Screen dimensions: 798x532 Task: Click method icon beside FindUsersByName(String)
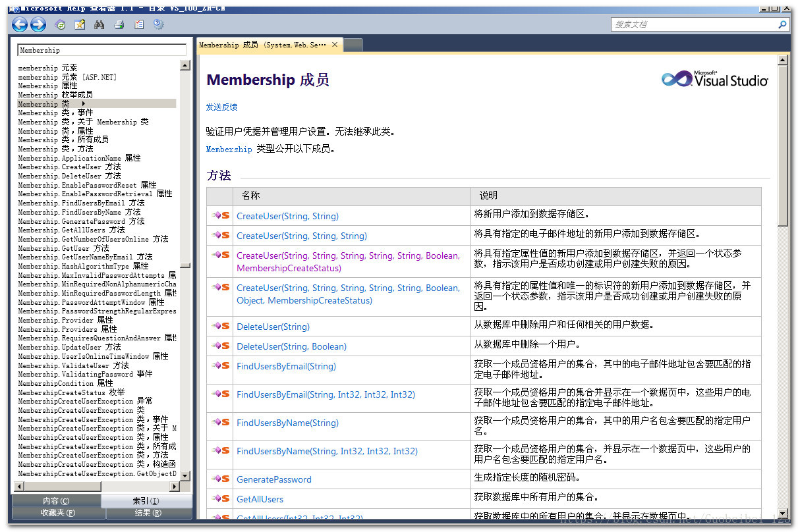(x=221, y=422)
